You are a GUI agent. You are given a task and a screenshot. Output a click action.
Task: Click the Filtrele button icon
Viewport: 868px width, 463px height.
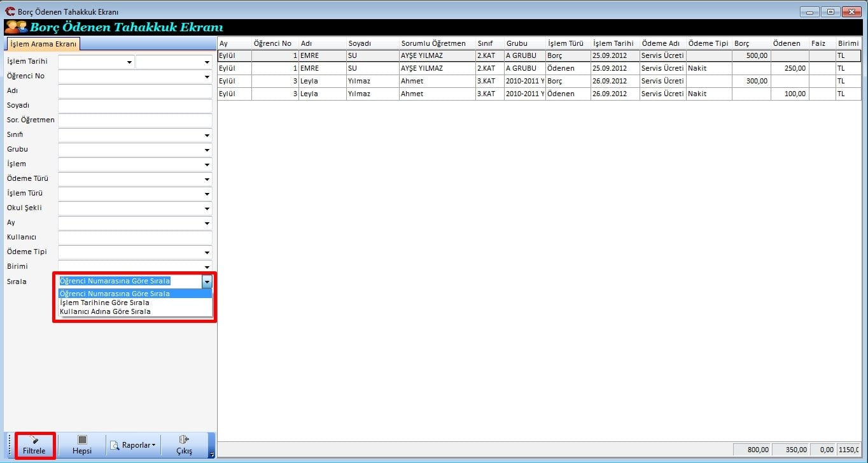(x=34, y=440)
